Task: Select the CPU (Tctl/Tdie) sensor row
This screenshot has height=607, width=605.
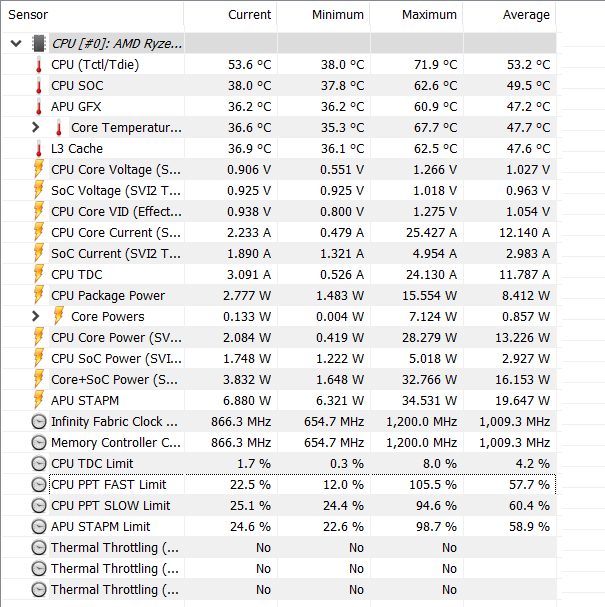Action: click(279, 64)
